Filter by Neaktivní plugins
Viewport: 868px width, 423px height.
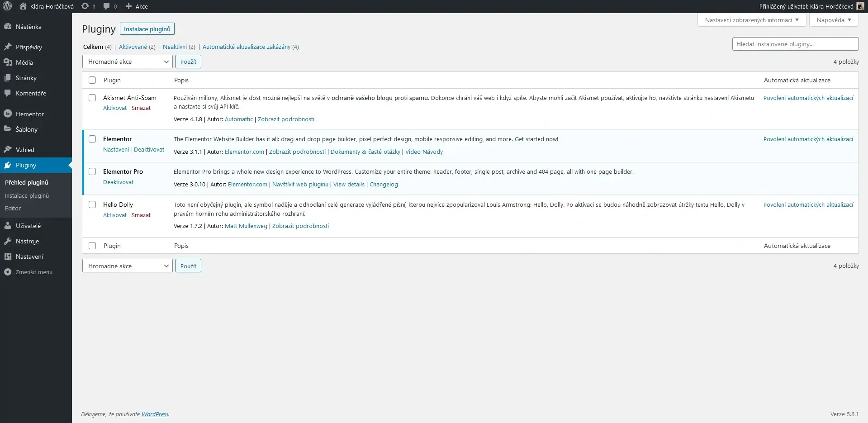175,47
